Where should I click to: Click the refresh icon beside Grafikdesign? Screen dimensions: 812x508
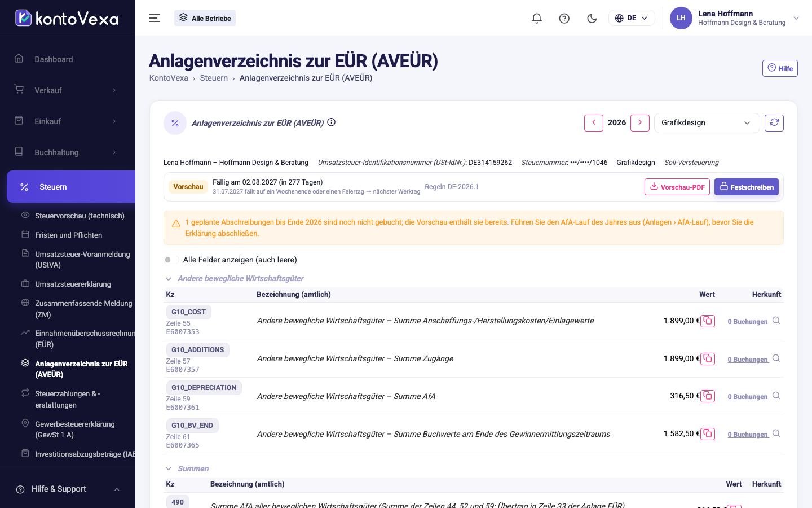774,122
